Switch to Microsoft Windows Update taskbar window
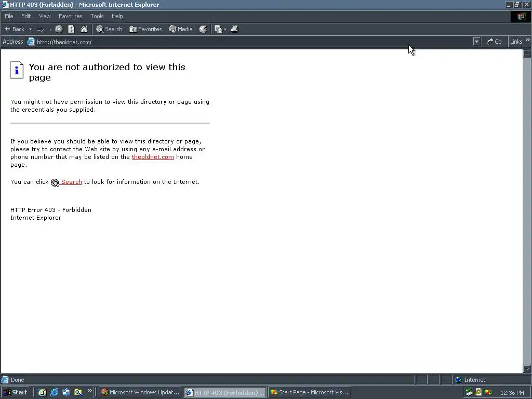 [140, 393]
